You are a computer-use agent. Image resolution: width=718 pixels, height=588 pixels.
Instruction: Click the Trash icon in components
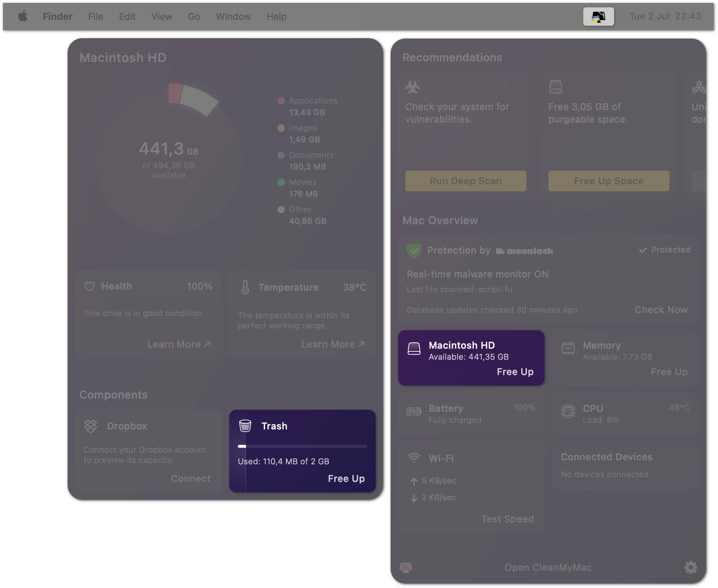[x=246, y=425]
